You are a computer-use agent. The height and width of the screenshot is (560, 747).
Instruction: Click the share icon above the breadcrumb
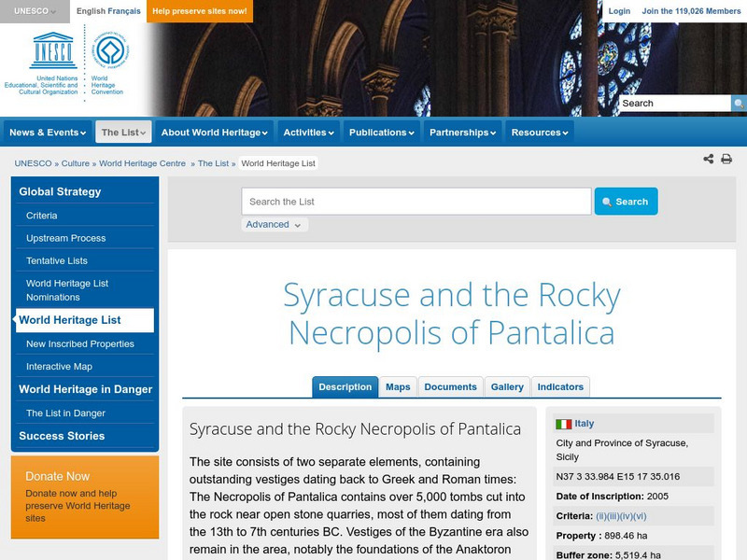click(x=707, y=159)
